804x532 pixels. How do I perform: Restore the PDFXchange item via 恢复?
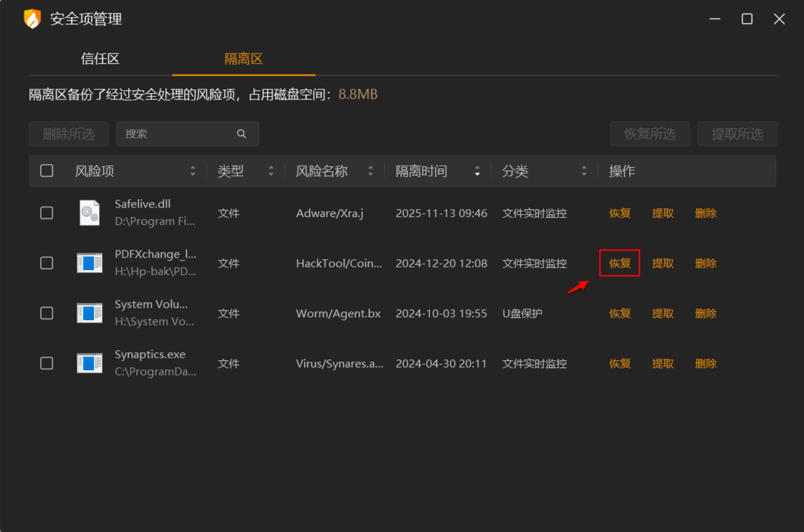click(x=620, y=263)
